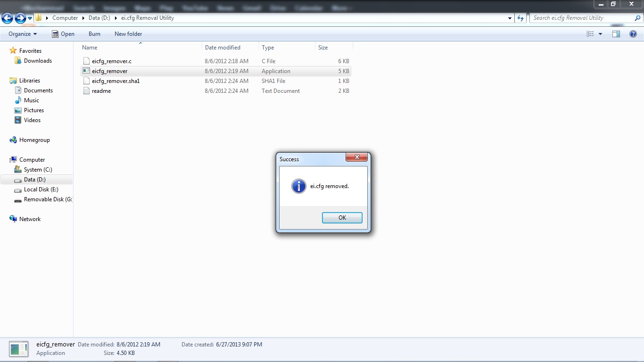Image resolution: width=644 pixels, height=362 pixels.
Task: Select the Removable Disk (G:) drive icon
Action: (x=17, y=199)
